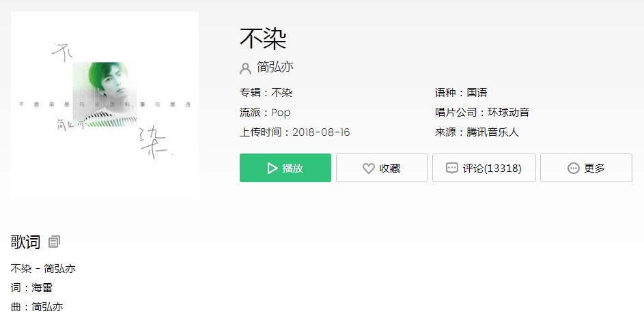Click the artist person icon

click(245, 68)
